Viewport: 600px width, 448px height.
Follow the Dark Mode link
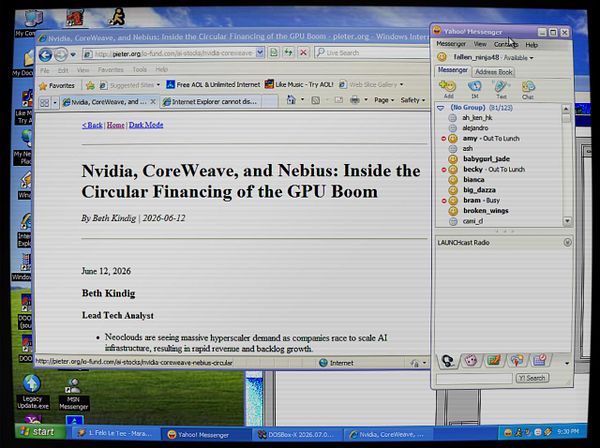[146, 125]
